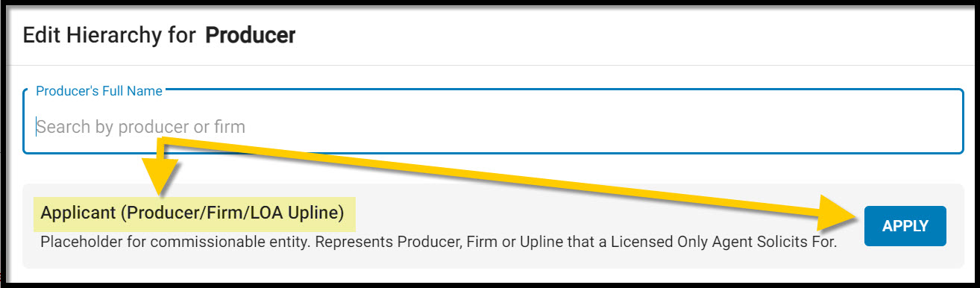980x288 pixels.
Task: Click blank header area right of title
Action: coord(634,35)
